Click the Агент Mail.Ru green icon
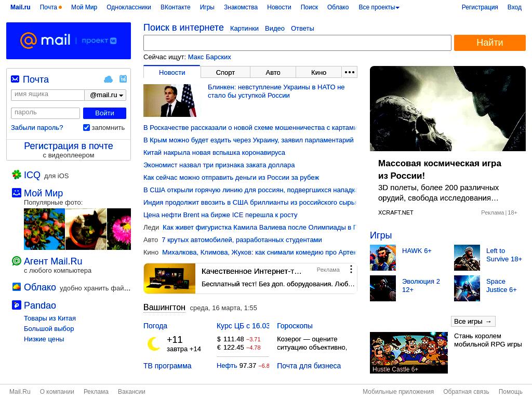 pos(16,261)
